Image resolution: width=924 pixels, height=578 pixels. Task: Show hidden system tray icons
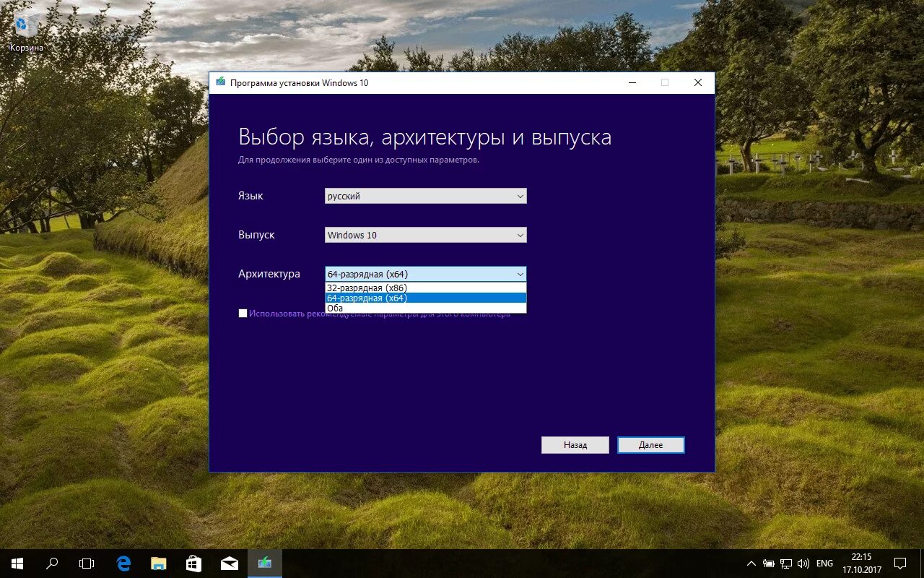click(x=751, y=564)
